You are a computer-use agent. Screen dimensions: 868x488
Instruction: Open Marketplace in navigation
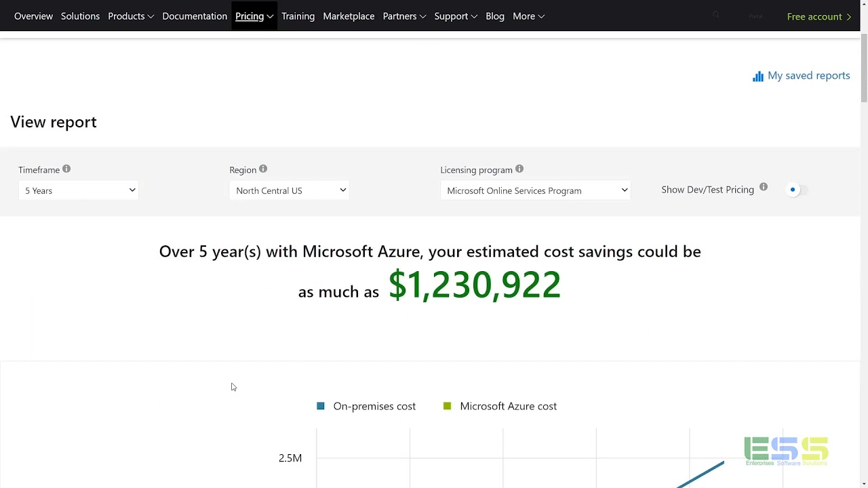(x=349, y=16)
